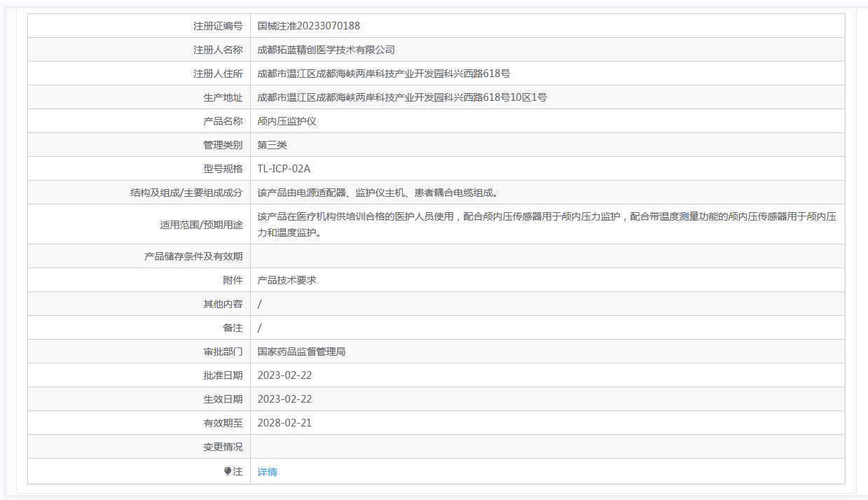Click the 变更情况 label

(223, 447)
